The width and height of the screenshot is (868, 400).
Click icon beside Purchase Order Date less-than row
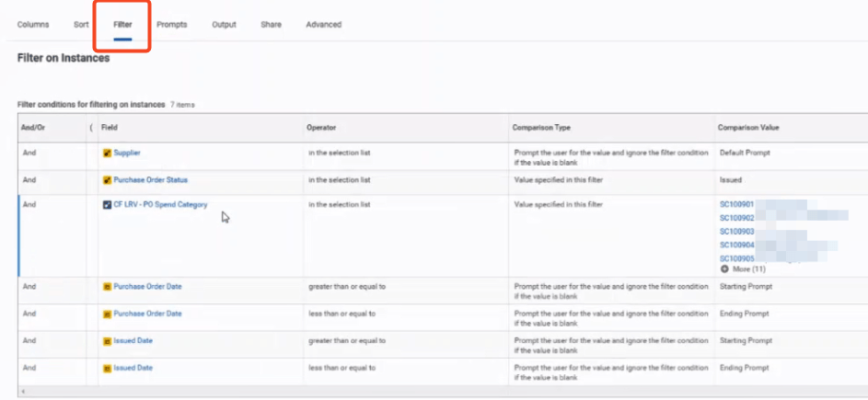[108, 314]
